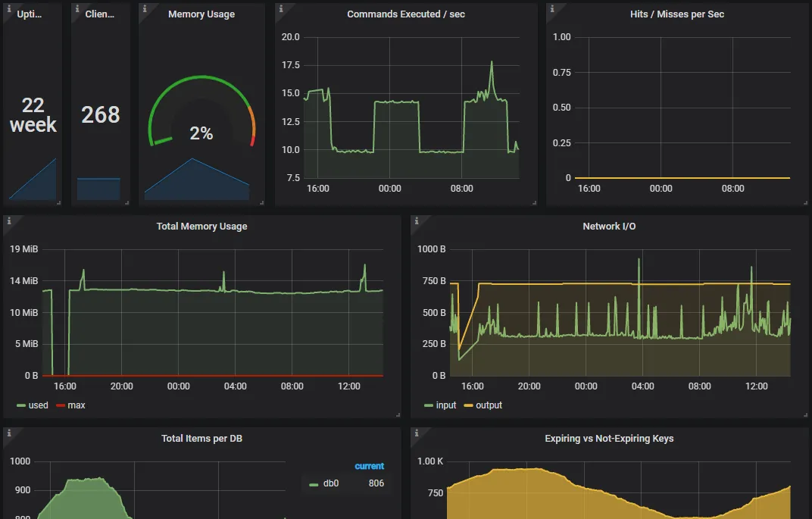Click the Commands Executed panel info icon
The height and width of the screenshot is (519, 812).
[280, 8]
